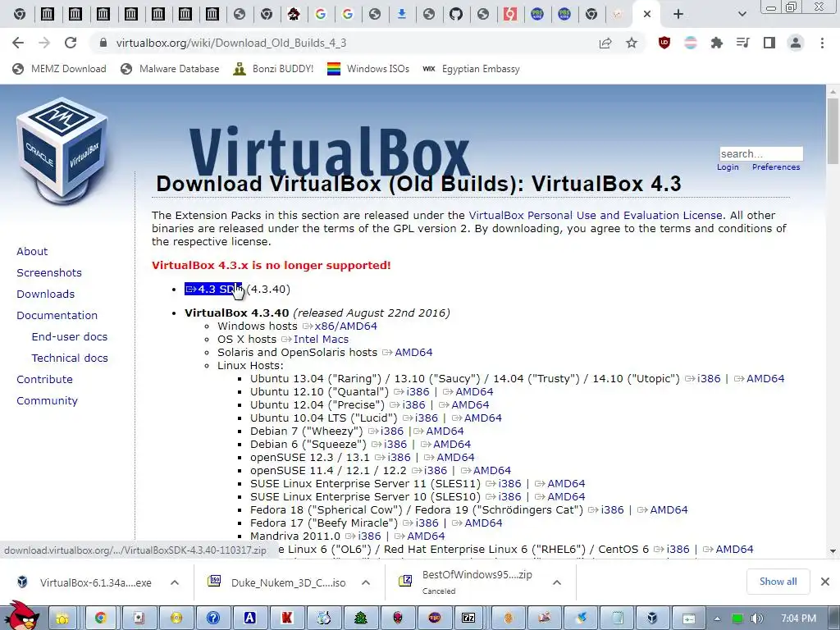The image size is (840, 630).
Task: Switch to the GitHub tab
Action: 456,14
